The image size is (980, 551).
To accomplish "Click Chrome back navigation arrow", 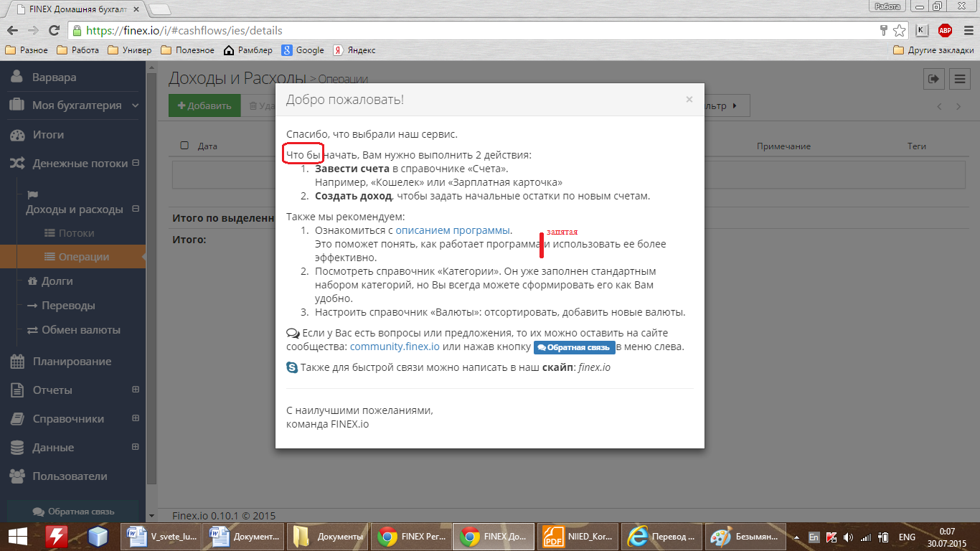I will [x=12, y=30].
